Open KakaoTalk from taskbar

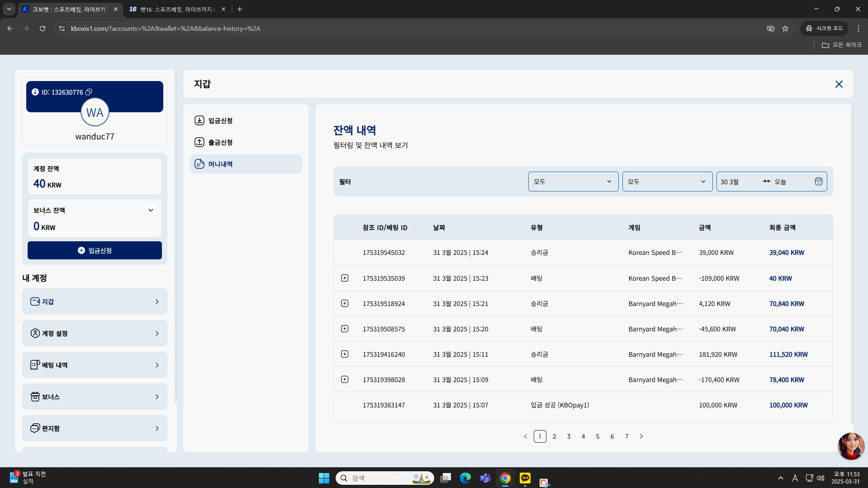(x=525, y=478)
